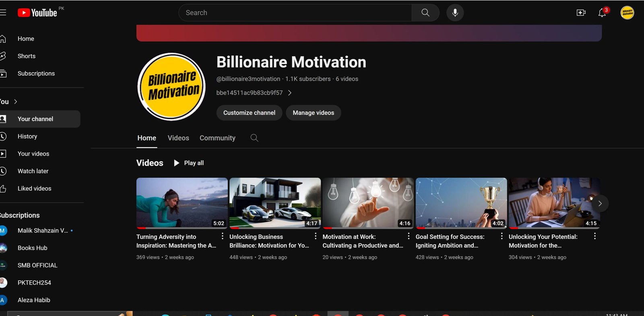Select Your channel in sidebar
The image size is (644, 316).
(x=39, y=119)
